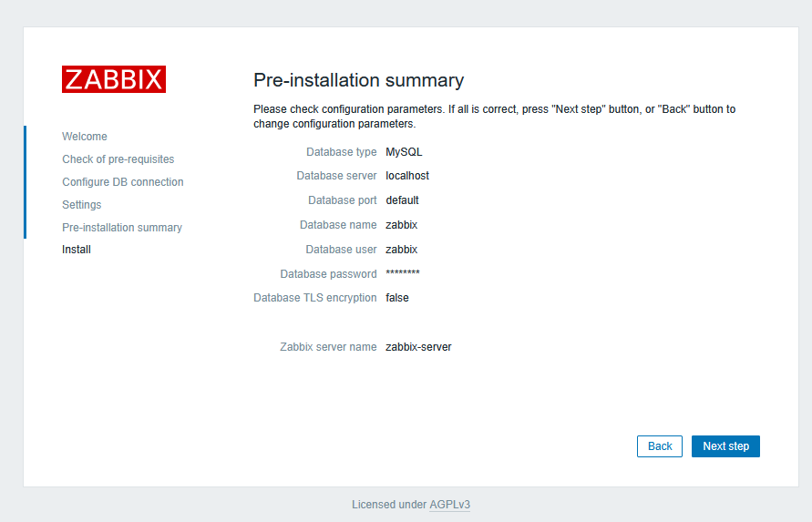This screenshot has width=812, height=522.
Task: Select Pre-installation summary sidebar step
Action: [x=122, y=228]
